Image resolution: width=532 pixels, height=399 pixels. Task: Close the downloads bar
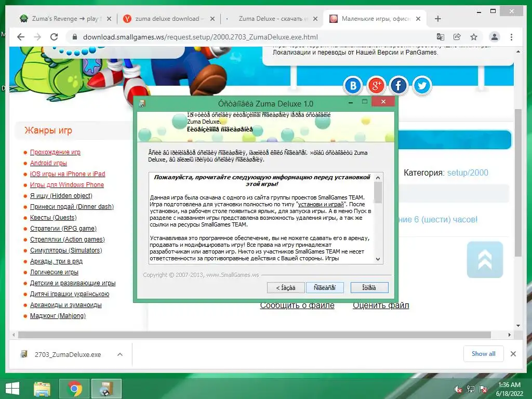click(513, 354)
